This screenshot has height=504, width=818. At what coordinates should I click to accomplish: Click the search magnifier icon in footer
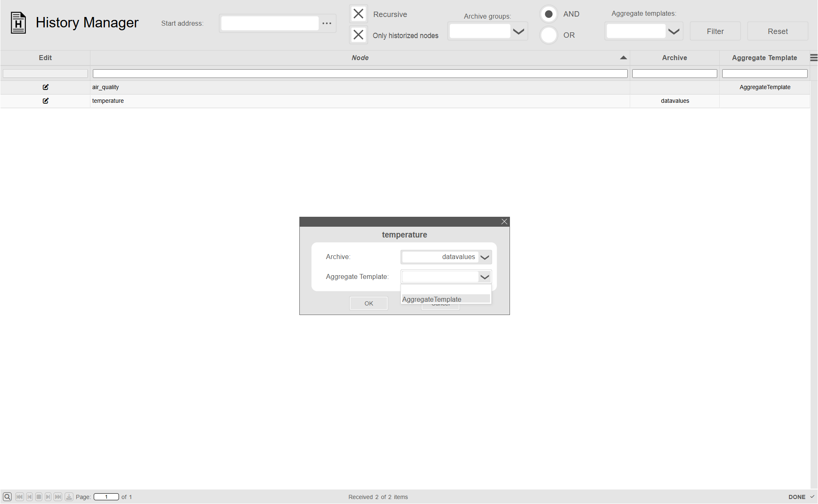pos(7,497)
